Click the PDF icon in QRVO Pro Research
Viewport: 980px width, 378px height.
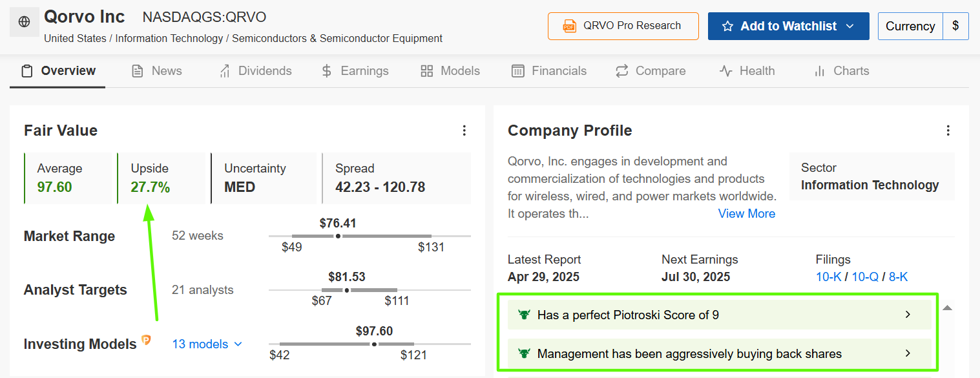coord(569,26)
